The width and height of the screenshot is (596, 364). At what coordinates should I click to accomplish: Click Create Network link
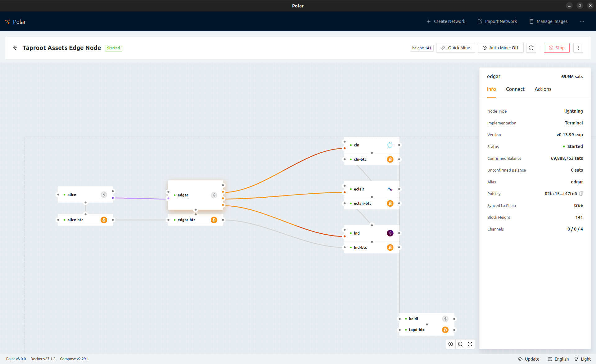click(446, 21)
